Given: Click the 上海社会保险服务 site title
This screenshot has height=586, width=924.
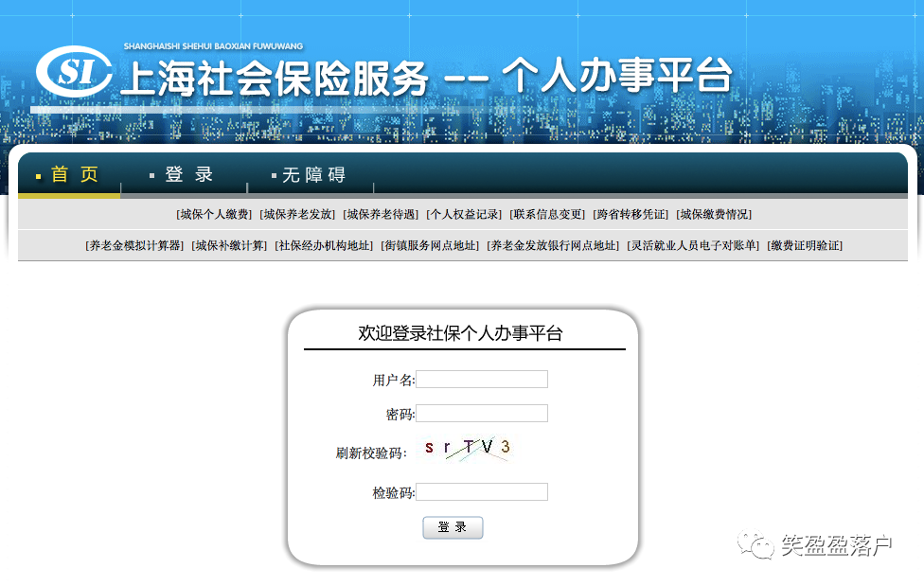Looking at the screenshot, I should tap(275, 79).
